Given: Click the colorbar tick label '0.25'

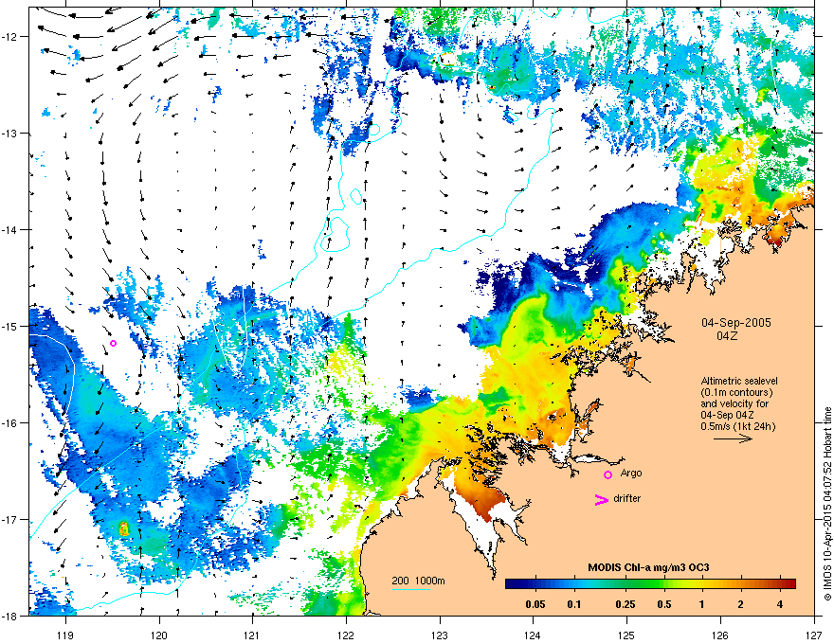Looking at the screenshot, I should pos(625,604).
